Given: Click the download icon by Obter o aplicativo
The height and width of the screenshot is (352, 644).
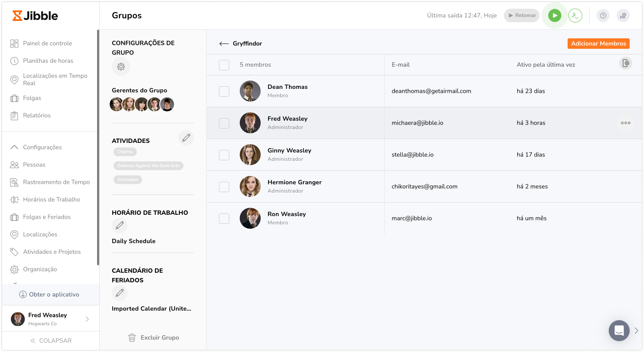Looking at the screenshot, I should pos(23,294).
